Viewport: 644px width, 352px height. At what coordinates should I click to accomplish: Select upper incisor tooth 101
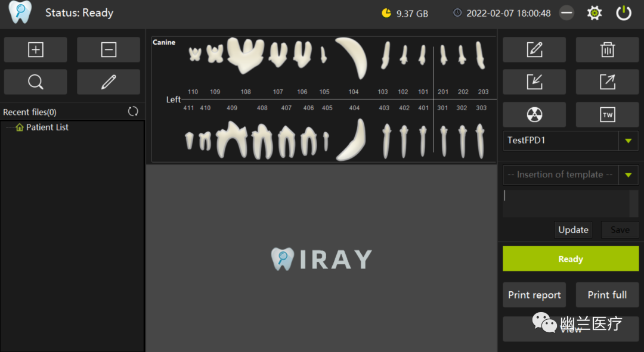[422, 55]
